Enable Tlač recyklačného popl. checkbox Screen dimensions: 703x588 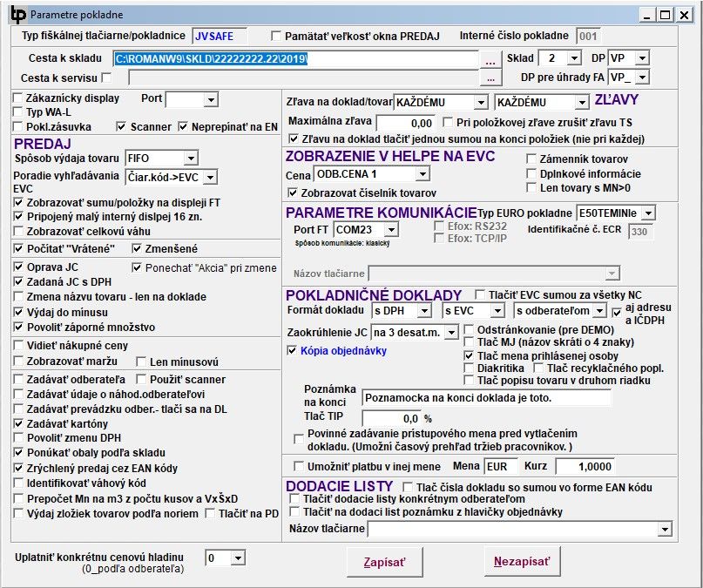[x=538, y=368]
